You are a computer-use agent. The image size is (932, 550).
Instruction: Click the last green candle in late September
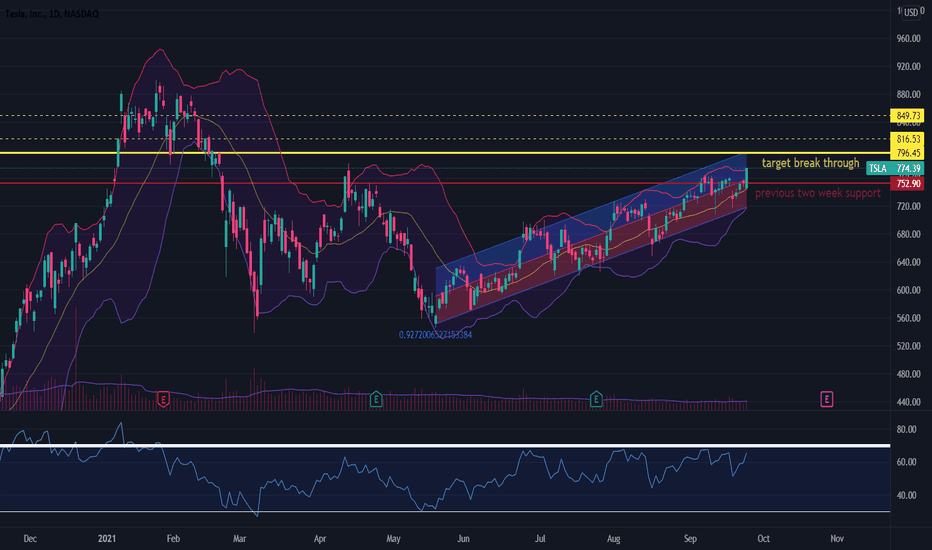[x=746, y=178]
